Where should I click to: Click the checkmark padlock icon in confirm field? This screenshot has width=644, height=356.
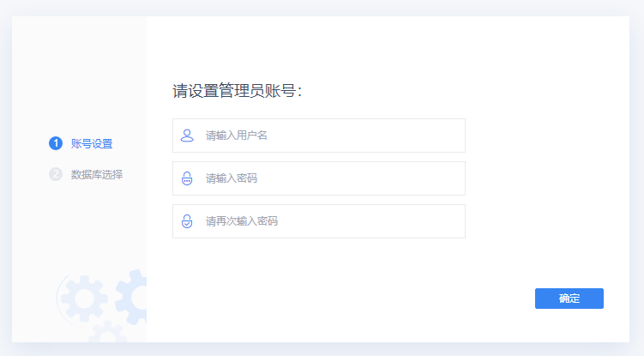tap(187, 221)
